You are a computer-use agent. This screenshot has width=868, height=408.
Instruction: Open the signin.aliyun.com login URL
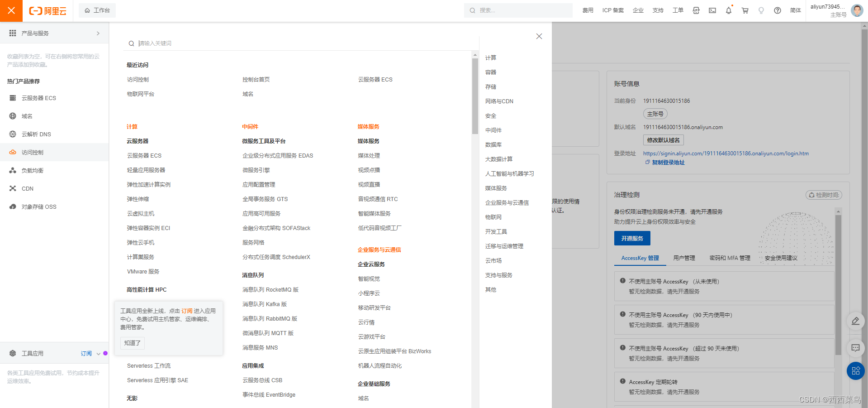click(x=726, y=154)
